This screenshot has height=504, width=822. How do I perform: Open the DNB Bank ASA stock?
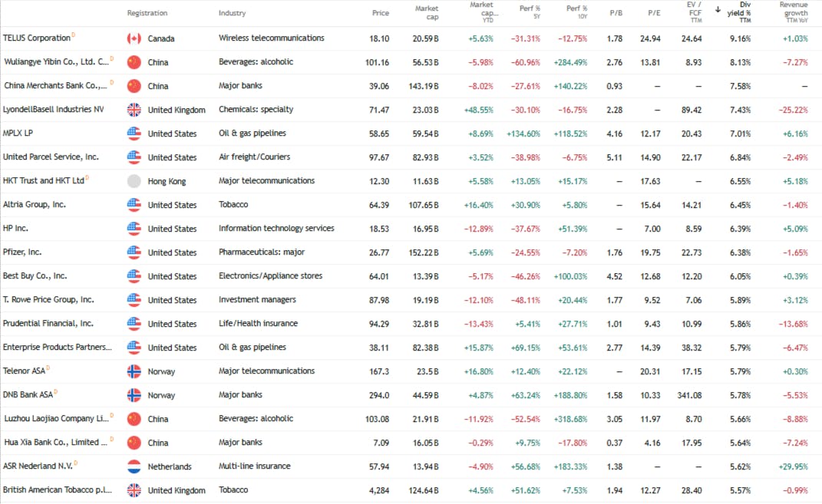pyautogui.click(x=28, y=395)
